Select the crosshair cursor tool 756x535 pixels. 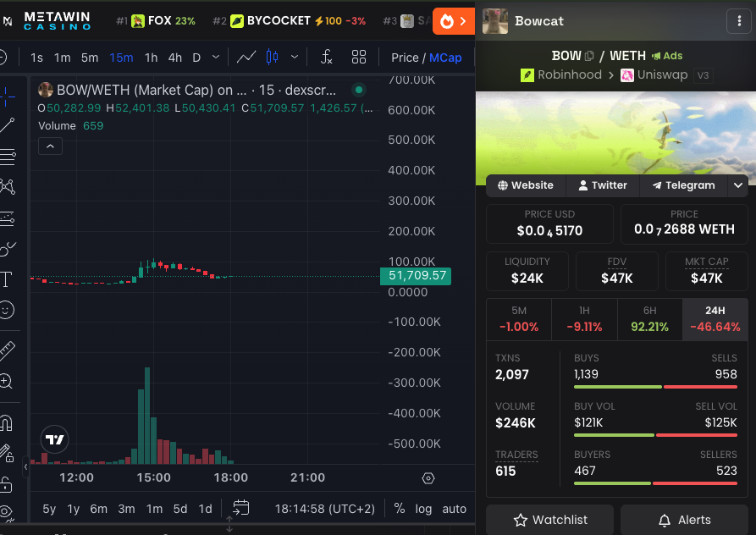pos(8,96)
